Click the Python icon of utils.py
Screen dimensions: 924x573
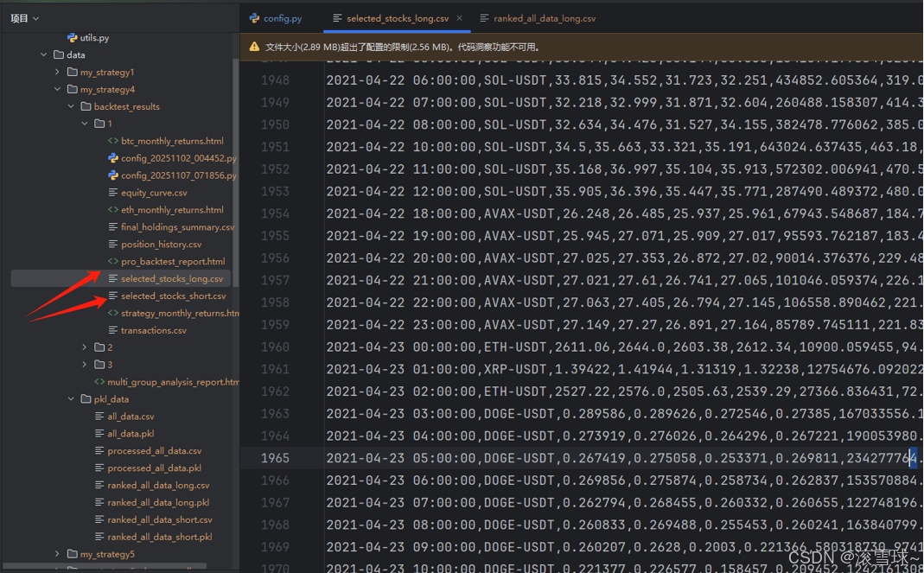72,38
